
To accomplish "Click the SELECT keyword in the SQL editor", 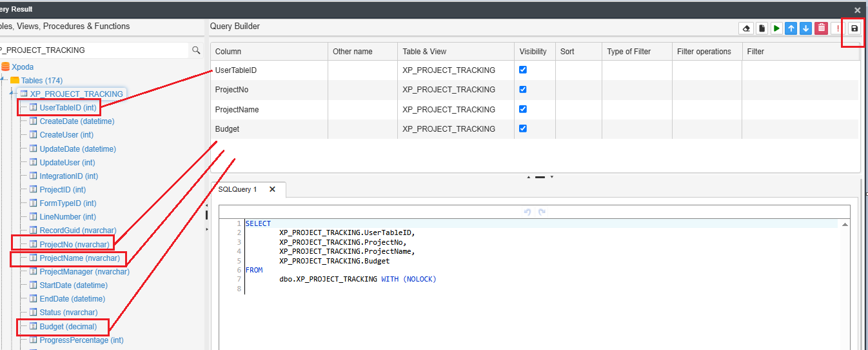I will 258,223.
